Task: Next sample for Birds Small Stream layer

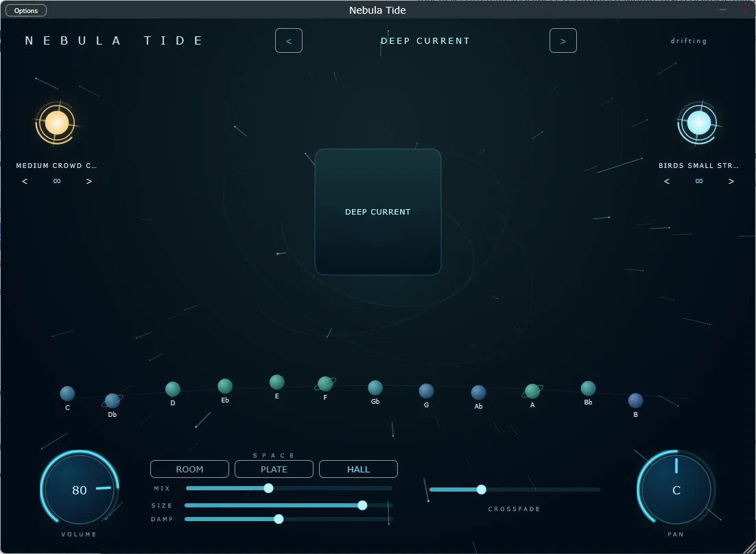Action: (x=731, y=182)
